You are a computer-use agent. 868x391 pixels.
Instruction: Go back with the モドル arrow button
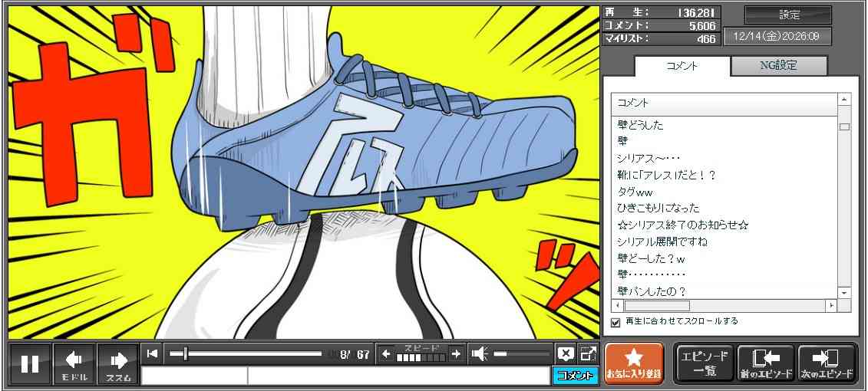74,363
